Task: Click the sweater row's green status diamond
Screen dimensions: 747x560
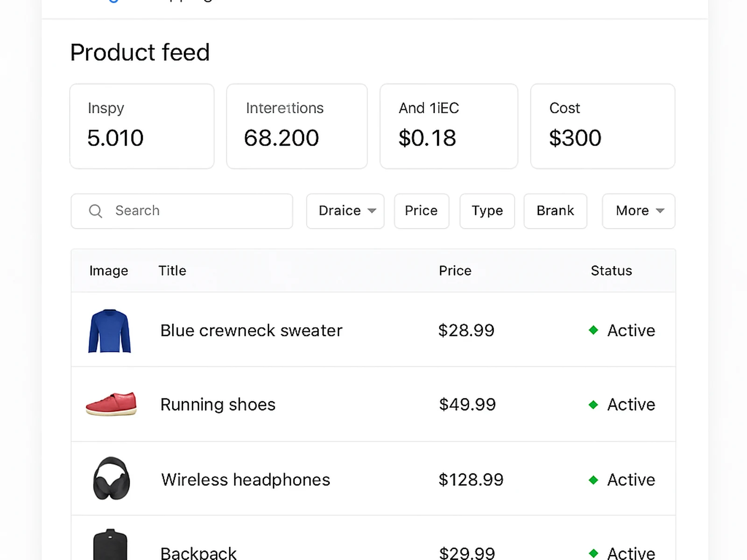Action: coord(593,330)
